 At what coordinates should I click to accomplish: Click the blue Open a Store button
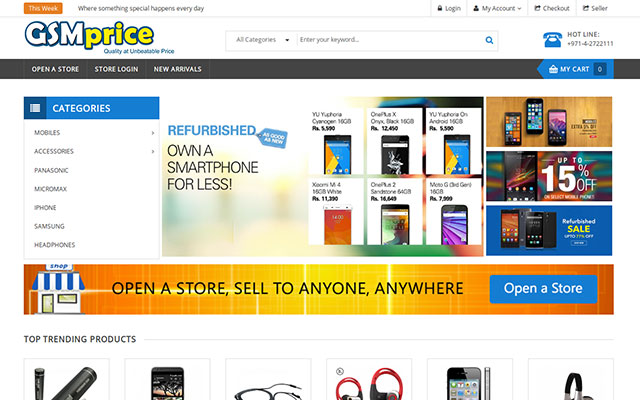543,289
